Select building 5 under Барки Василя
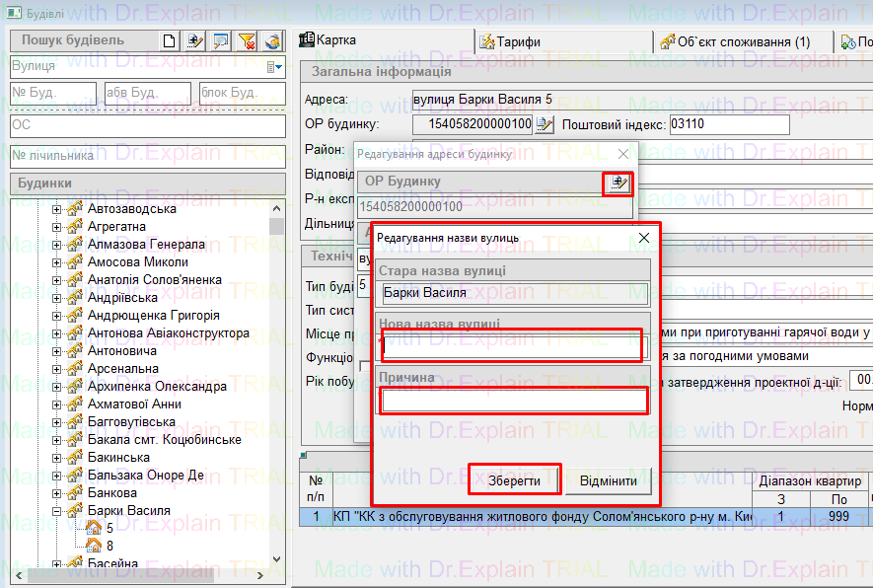Viewport: 873px width, 588px height. pyautogui.click(x=110, y=528)
